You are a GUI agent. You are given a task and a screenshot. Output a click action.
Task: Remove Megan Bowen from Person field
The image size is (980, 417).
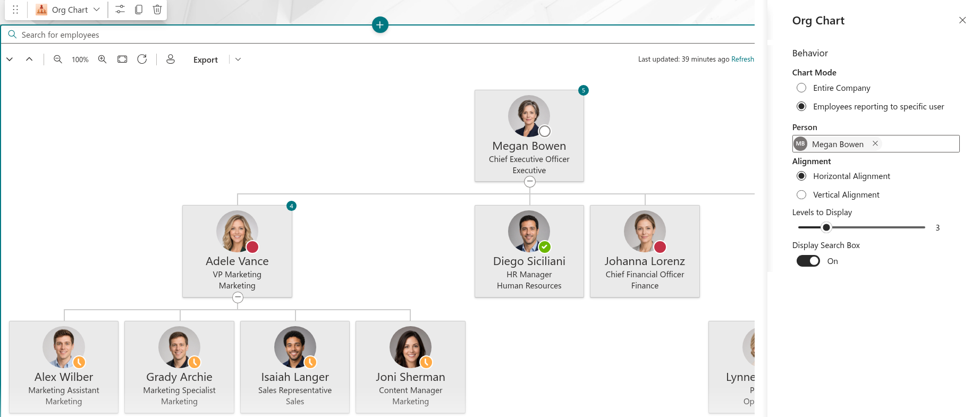(875, 143)
